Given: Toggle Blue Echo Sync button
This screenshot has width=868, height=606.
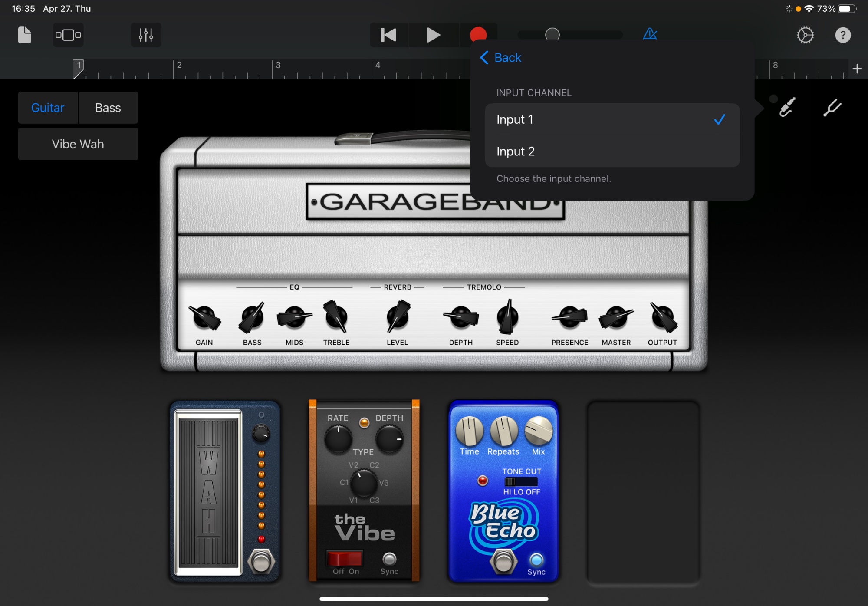Looking at the screenshot, I should 536,560.
